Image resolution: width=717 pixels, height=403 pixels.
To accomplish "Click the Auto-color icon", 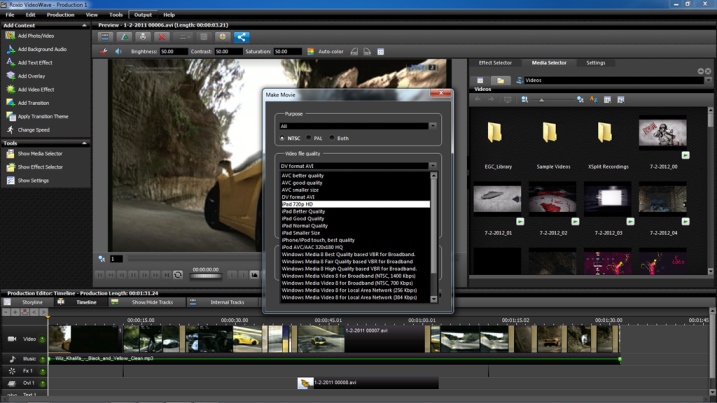I will click(x=310, y=52).
